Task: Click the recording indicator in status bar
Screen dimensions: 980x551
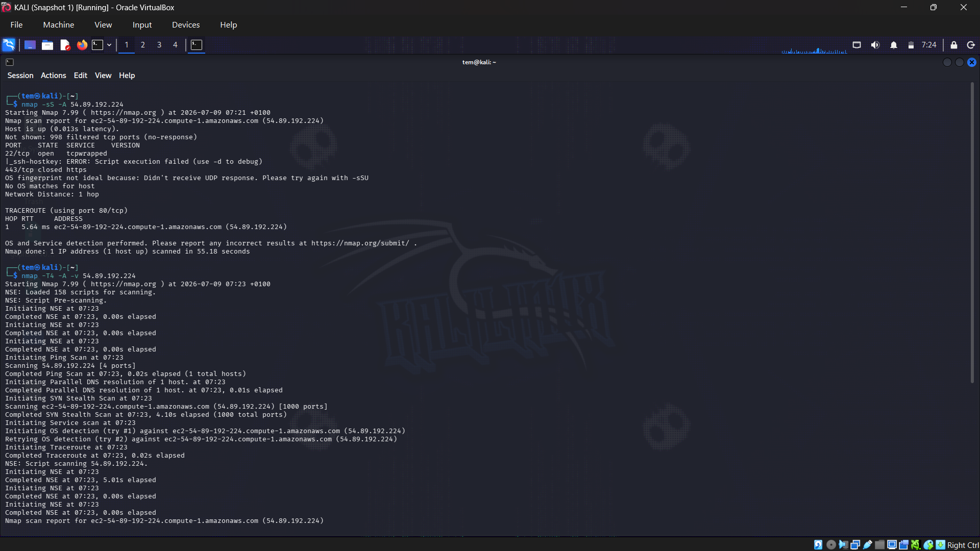Action: [x=904, y=545]
